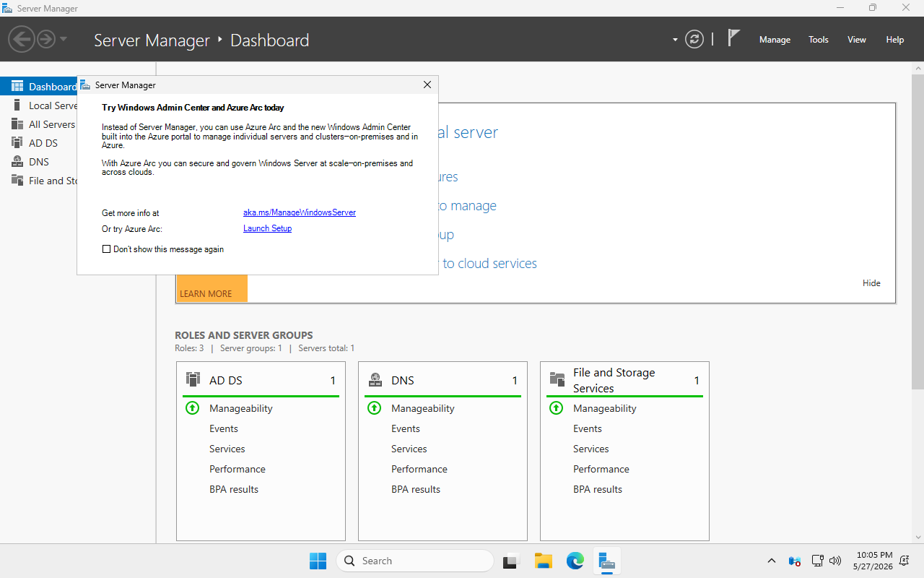924x578 pixels.
Task: Open the Notifications flag
Action: (x=733, y=38)
